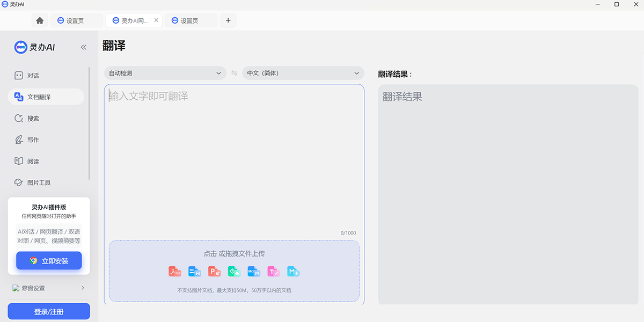Open the 中文（简体） target language dropdown
The width and height of the screenshot is (644, 322).
(303, 73)
